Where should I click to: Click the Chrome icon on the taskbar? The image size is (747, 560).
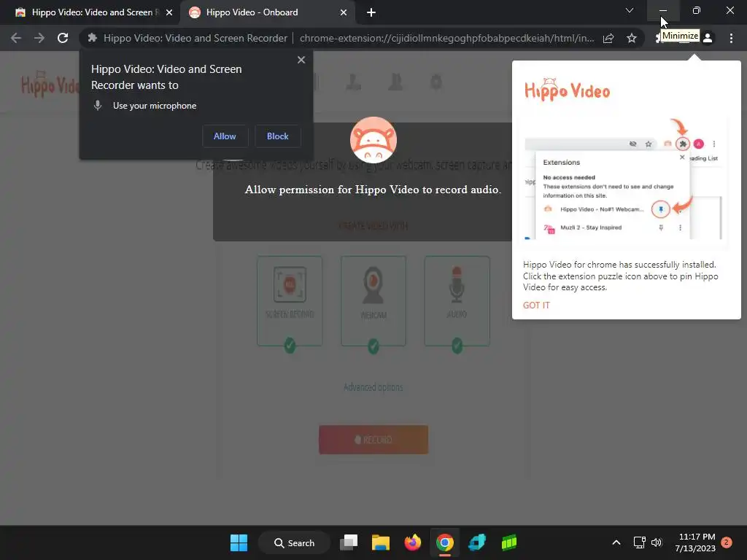pyautogui.click(x=444, y=542)
